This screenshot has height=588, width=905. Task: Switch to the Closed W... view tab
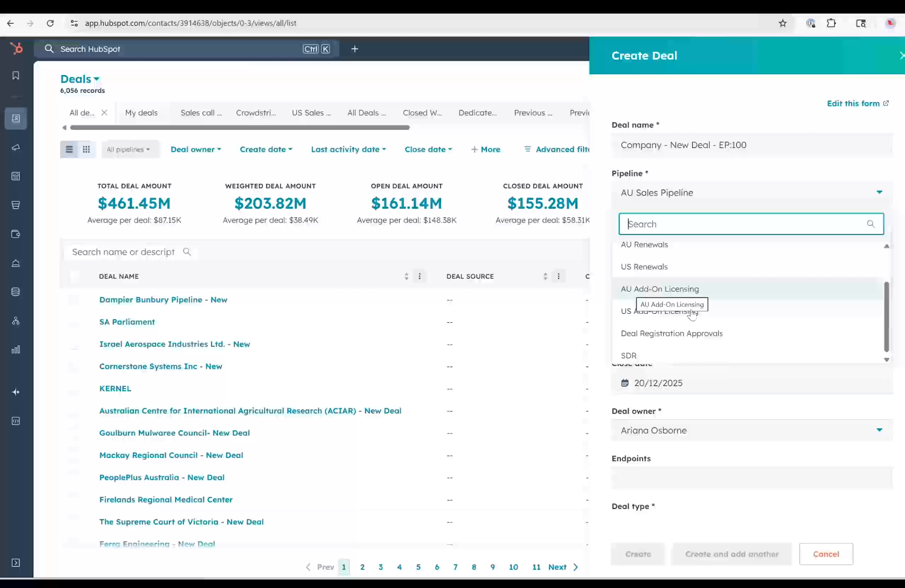pyautogui.click(x=422, y=112)
